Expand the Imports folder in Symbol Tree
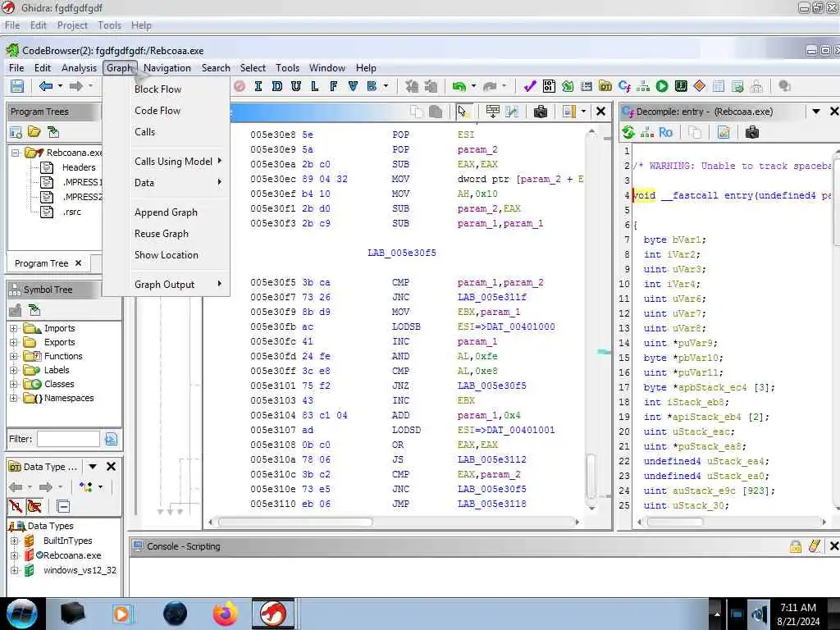This screenshot has height=630, width=840. click(14, 328)
